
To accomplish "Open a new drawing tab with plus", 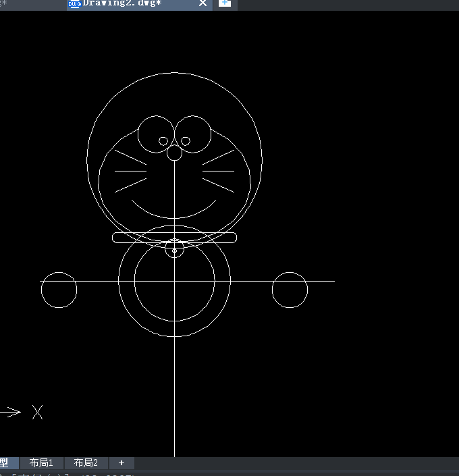I will point(225,3).
